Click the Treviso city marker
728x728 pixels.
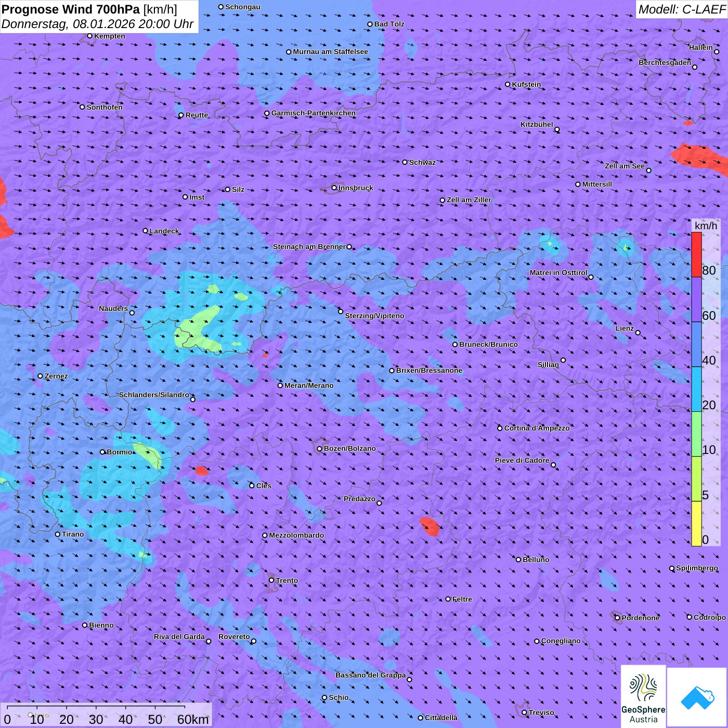(x=525, y=712)
